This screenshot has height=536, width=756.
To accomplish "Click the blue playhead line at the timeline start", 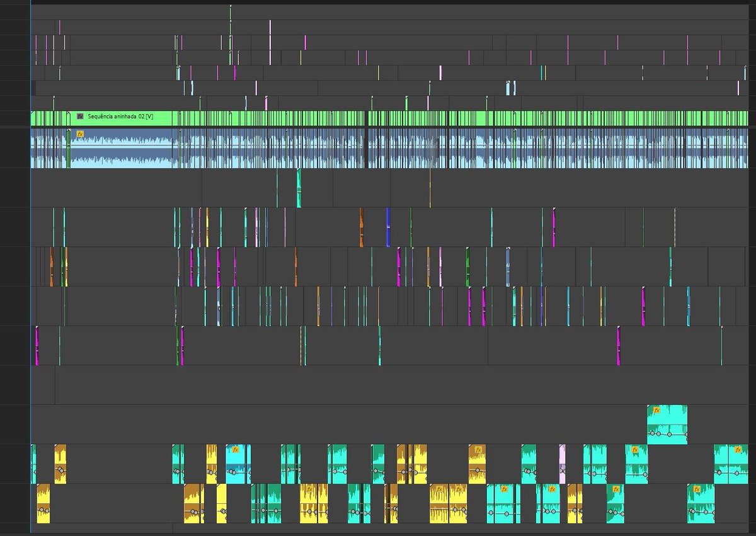I will point(30,268).
